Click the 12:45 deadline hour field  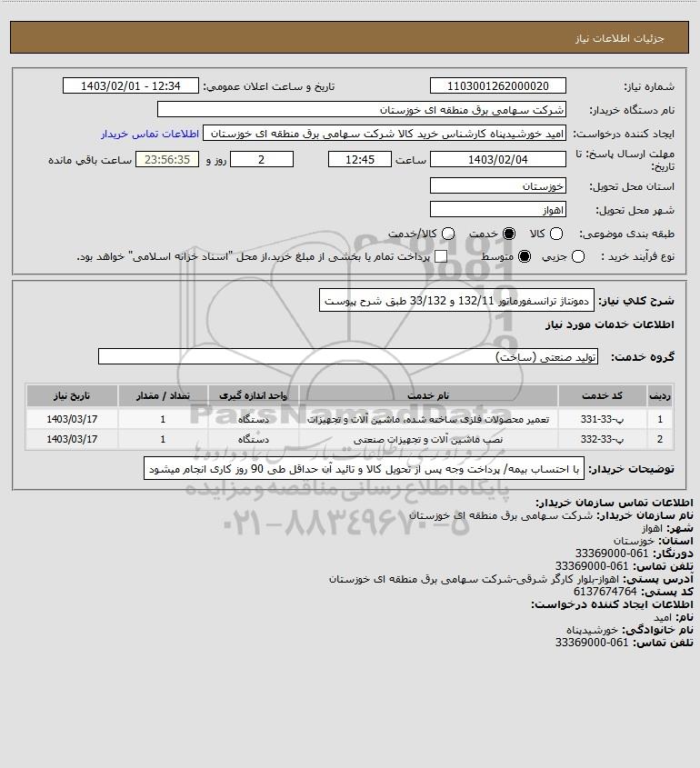click(360, 160)
